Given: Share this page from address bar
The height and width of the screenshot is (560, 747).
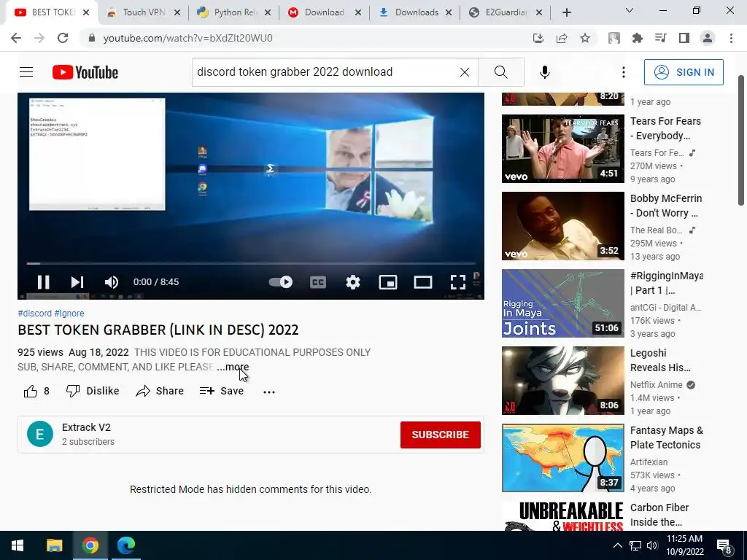Looking at the screenshot, I should [562, 38].
